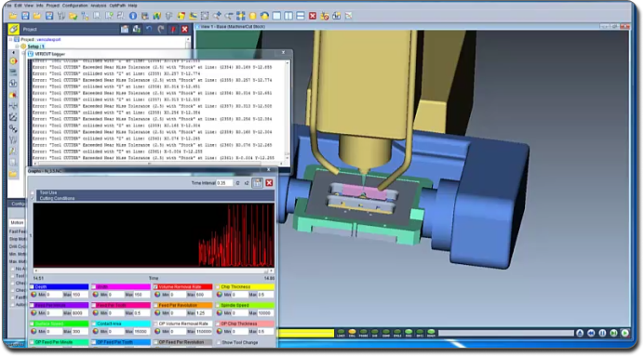
Task: Pause the simulation
Action: [x=602, y=333]
